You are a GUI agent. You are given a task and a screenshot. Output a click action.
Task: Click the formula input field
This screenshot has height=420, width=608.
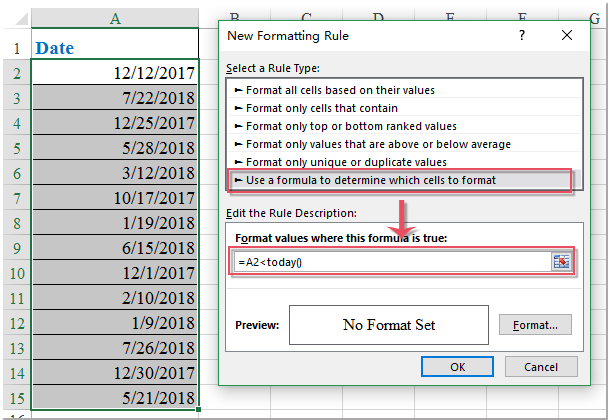pos(390,261)
